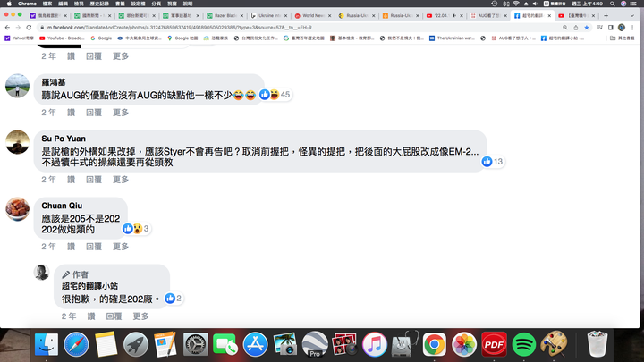
Task: Expand 更多 options under Chuan Qiu's comment
Action: point(121,247)
